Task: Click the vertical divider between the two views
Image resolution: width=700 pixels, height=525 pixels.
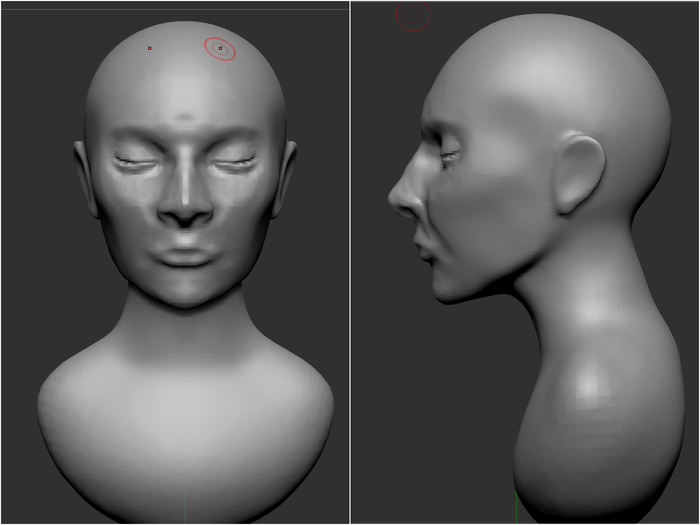Action: point(350,262)
